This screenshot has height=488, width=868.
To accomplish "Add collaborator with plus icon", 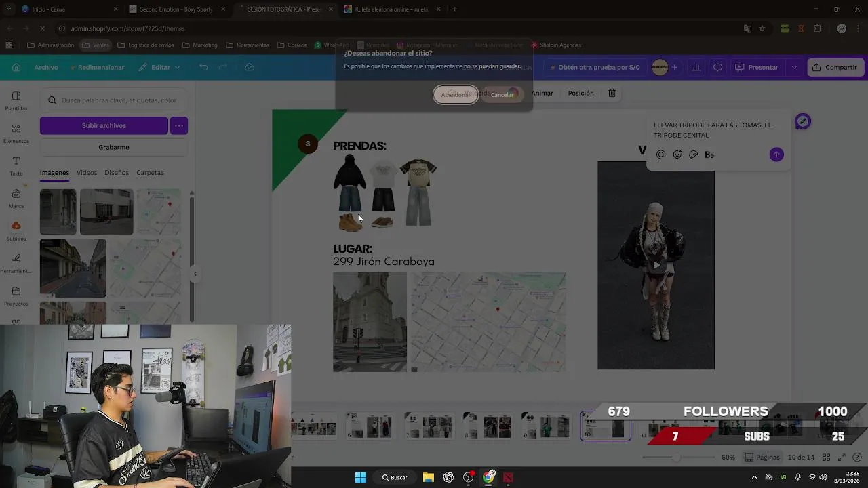I will [674, 67].
